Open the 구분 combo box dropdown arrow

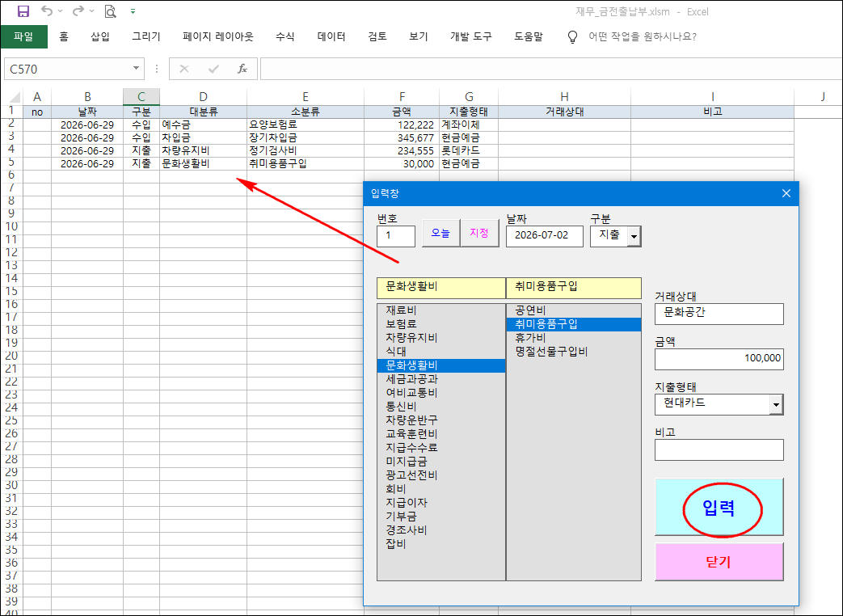[634, 236]
